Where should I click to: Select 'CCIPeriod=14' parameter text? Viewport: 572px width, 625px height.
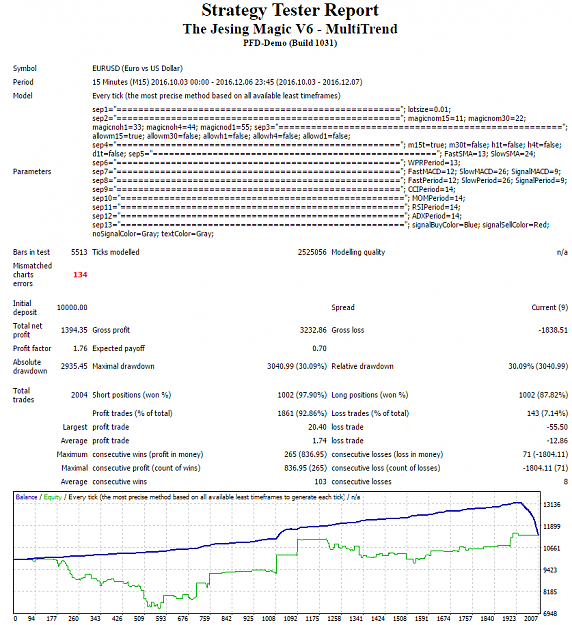pyautogui.click(x=431, y=189)
